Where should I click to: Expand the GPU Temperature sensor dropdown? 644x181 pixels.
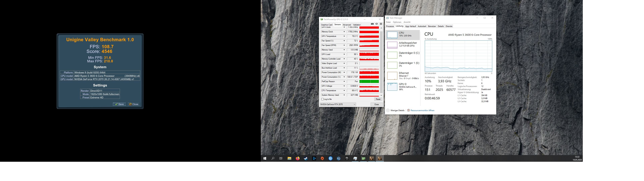(344, 36)
